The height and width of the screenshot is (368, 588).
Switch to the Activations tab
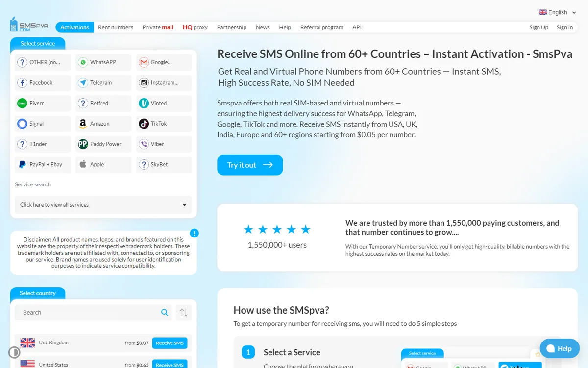click(74, 27)
